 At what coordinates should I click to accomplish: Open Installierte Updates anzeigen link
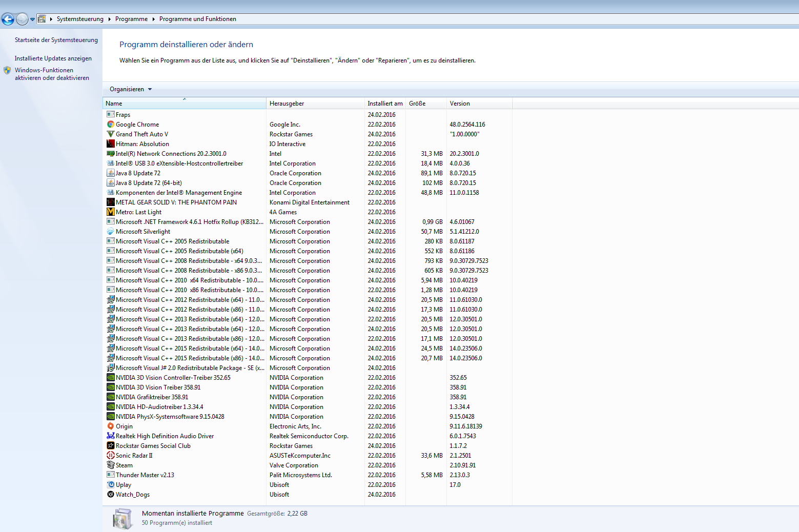pyautogui.click(x=53, y=58)
